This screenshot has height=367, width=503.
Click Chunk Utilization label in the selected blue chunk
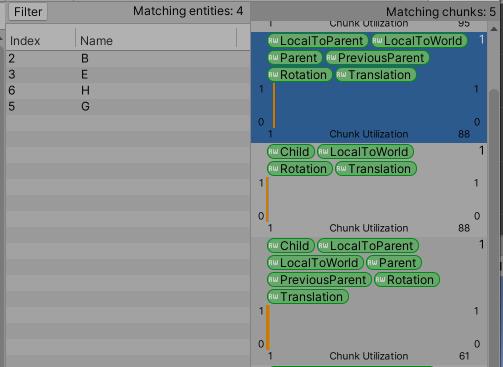point(368,134)
